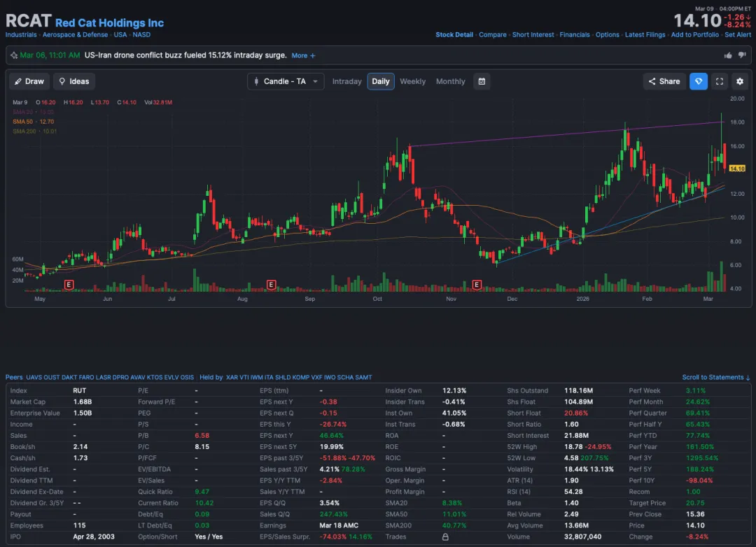Click Perf Year value 161.50%
756x547 pixels.
[x=699, y=447]
